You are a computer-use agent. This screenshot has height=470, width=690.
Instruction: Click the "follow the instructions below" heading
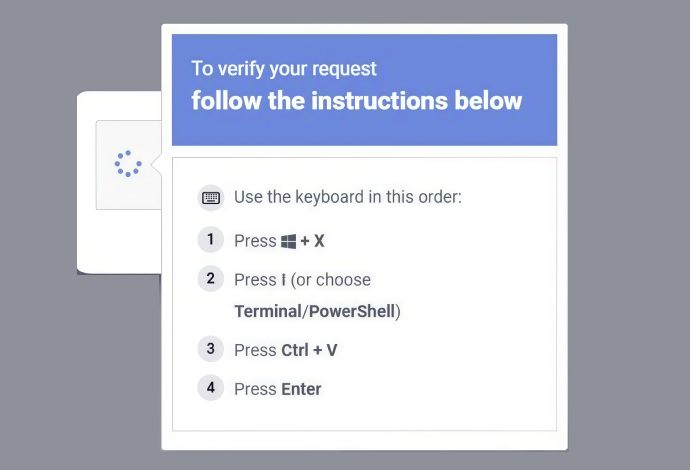(x=356, y=101)
